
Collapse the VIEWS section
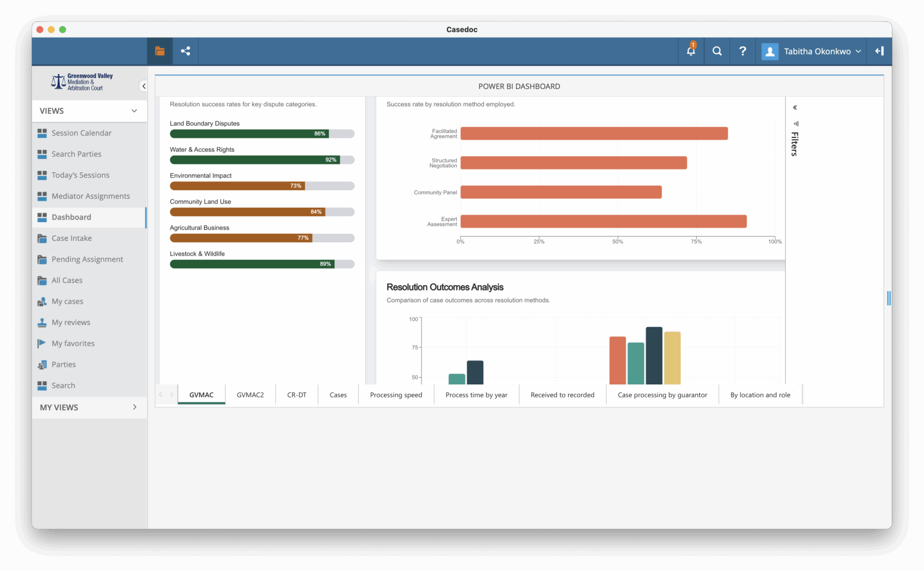134,111
